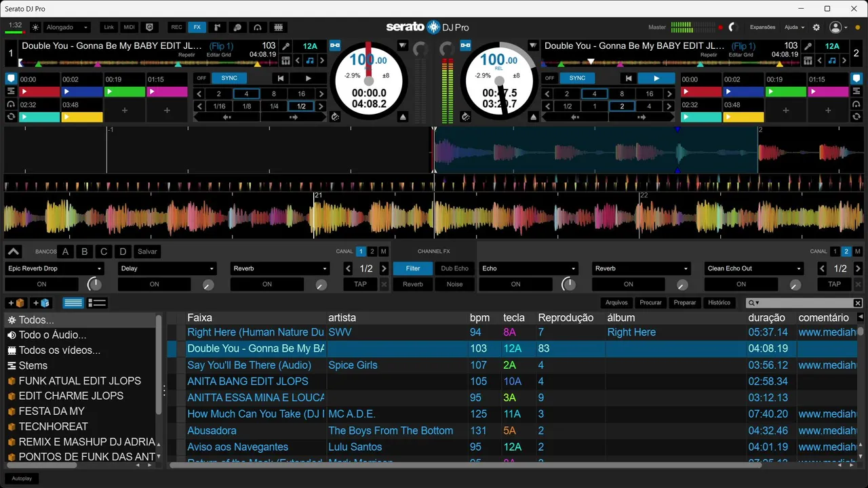The image size is (868, 488).
Task: Click deck 2 eject button
Action: point(533,117)
